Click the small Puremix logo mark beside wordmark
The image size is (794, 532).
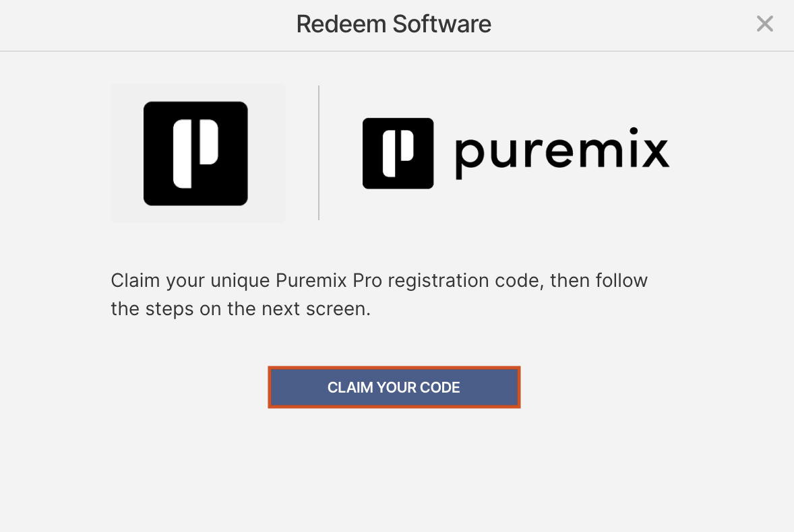pos(398,154)
